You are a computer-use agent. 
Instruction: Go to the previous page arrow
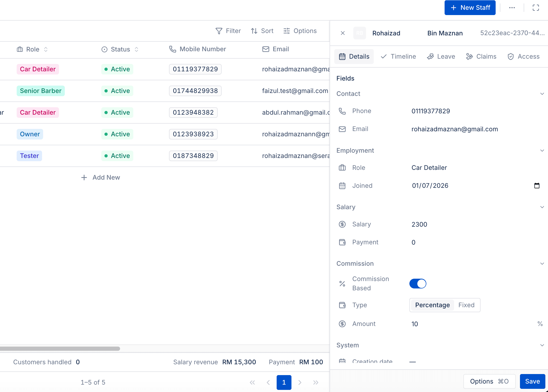[268, 382]
